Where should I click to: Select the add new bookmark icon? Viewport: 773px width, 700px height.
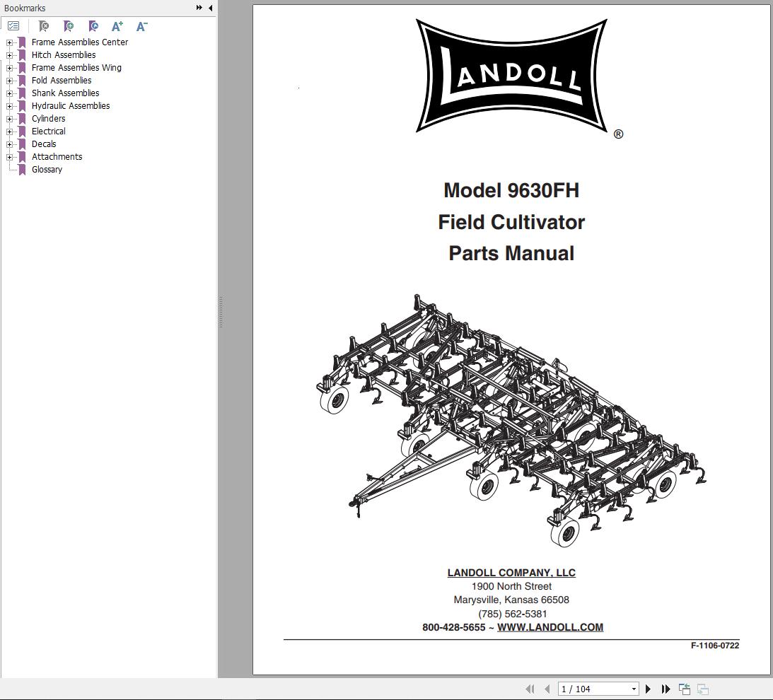pyautogui.click(x=69, y=26)
